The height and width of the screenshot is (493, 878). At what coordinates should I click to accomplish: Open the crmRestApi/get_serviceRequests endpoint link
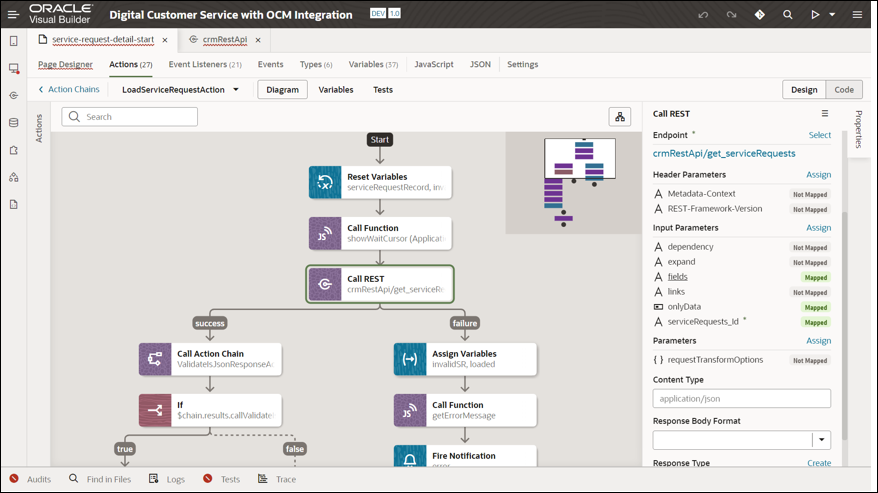click(x=724, y=154)
